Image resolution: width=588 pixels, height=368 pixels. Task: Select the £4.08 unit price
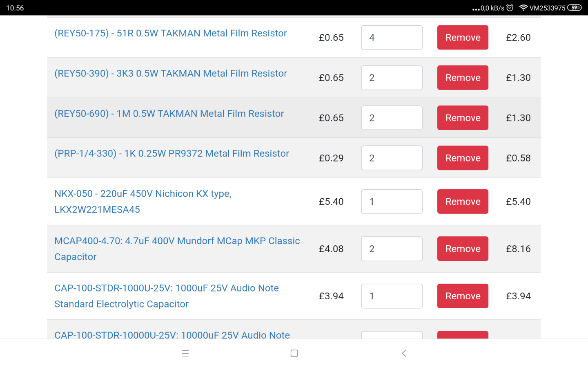[331, 249]
